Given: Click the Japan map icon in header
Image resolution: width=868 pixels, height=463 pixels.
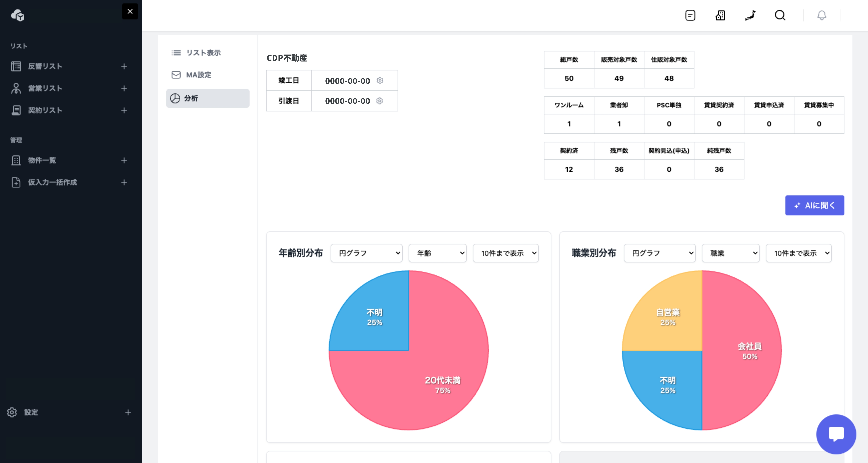Looking at the screenshot, I should [x=750, y=15].
